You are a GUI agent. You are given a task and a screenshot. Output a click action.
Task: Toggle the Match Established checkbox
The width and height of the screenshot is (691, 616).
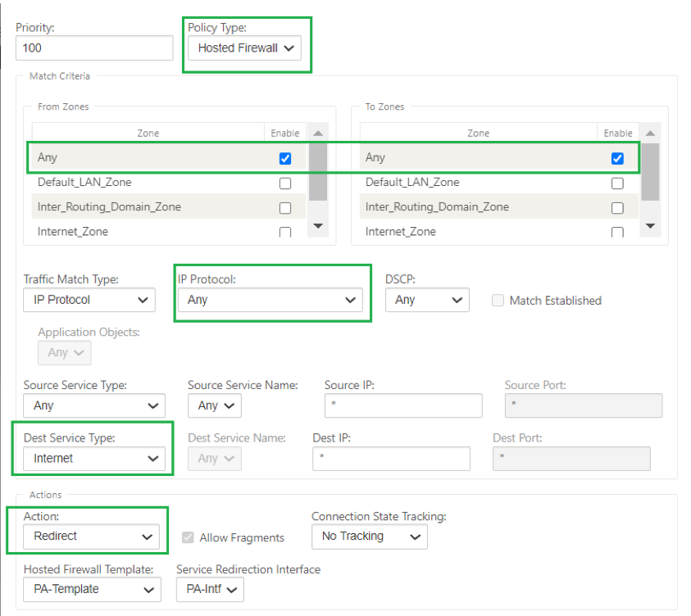(498, 301)
